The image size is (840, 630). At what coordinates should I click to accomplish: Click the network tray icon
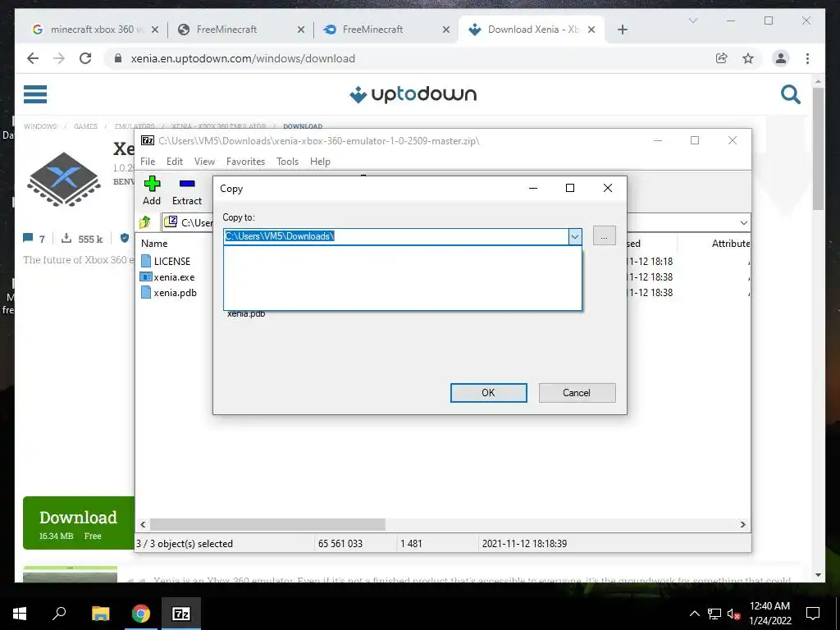[714, 614]
